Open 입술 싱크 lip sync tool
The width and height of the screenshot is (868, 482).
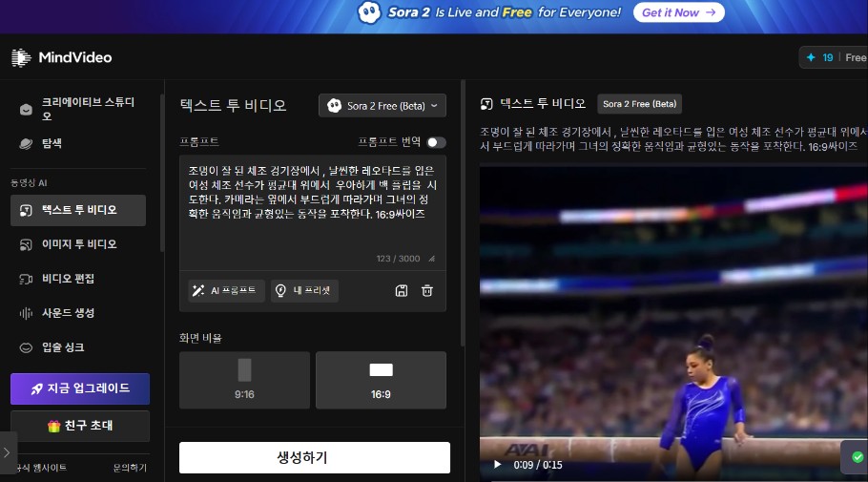pos(63,347)
